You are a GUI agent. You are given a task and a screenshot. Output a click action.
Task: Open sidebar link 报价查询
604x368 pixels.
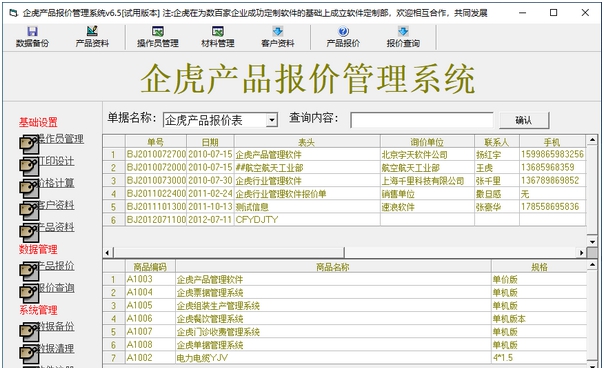click(x=56, y=288)
